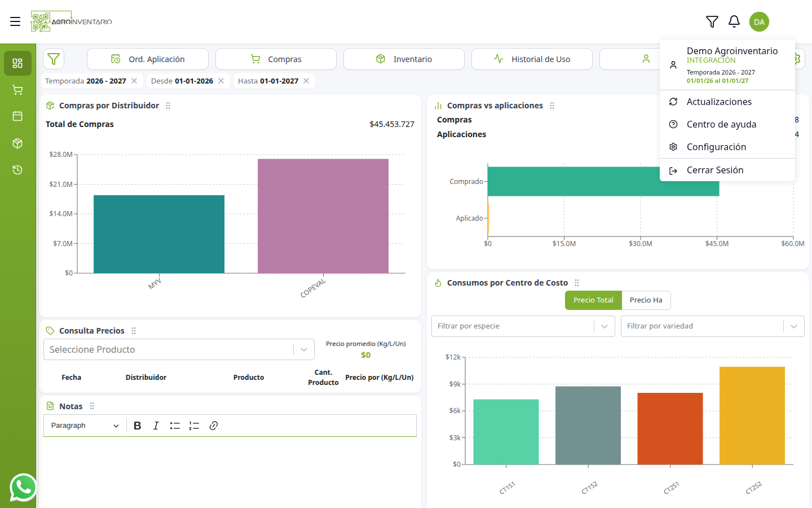Open the top bar filter icon

click(x=712, y=21)
